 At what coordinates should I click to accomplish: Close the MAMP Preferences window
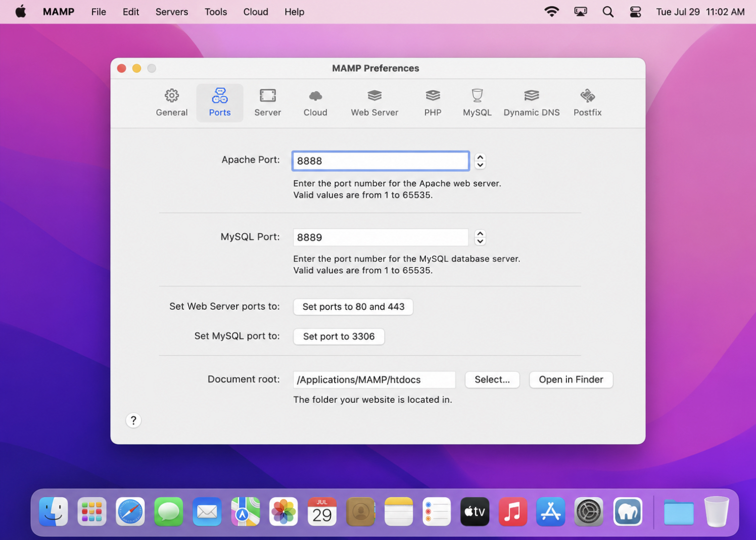121,68
